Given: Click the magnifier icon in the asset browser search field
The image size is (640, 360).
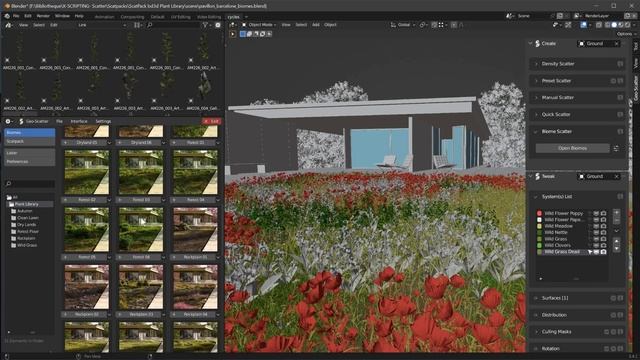Looking at the screenshot, I should [150, 25].
